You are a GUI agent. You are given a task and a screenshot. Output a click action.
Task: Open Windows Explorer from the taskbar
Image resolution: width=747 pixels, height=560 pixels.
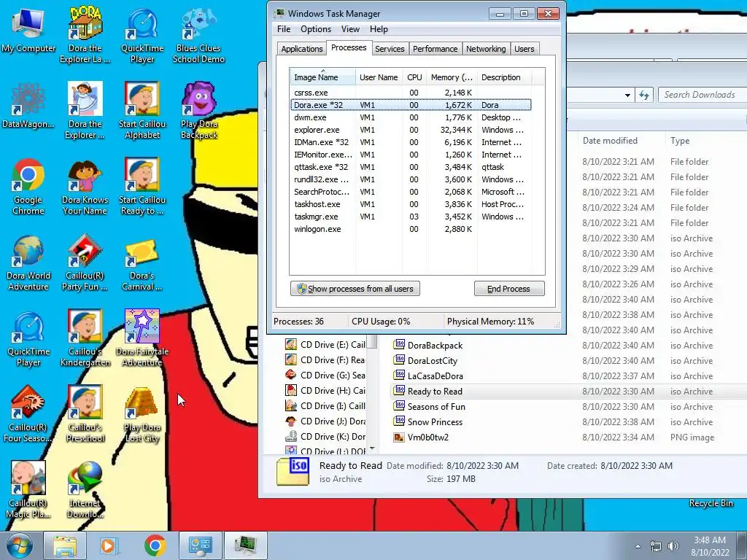65,545
